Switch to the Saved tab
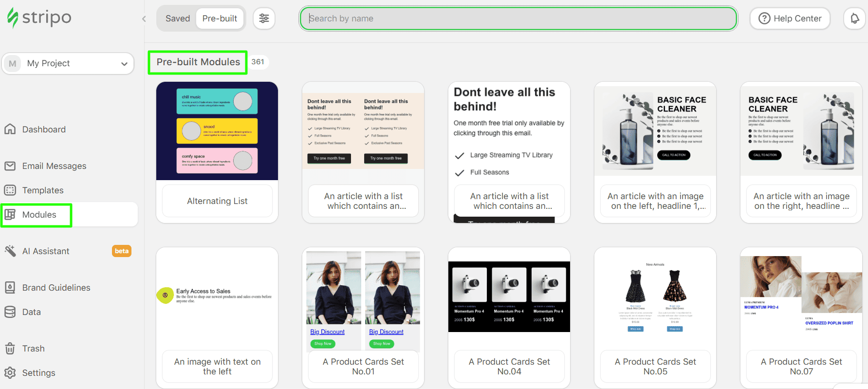Image resolution: width=868 pixels, height=389 pixels. click(x=178, y=19)
